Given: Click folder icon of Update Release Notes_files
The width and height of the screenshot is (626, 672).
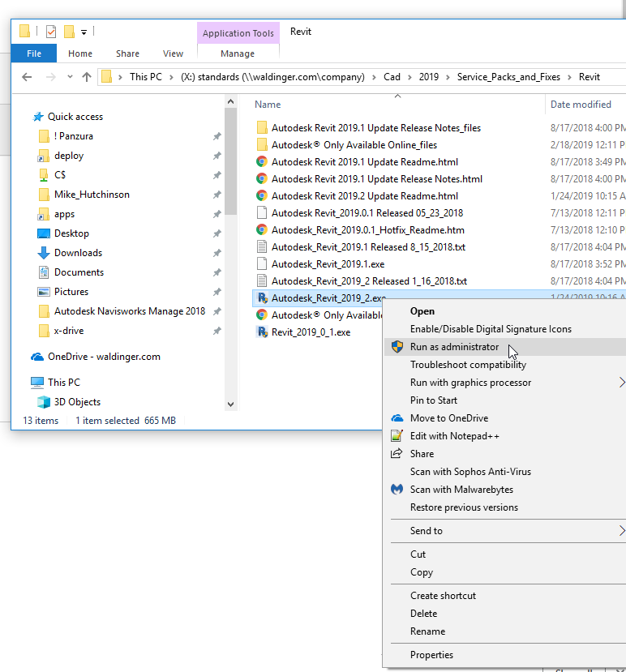Looking at the screenshot, I should [x=262, y=128].
